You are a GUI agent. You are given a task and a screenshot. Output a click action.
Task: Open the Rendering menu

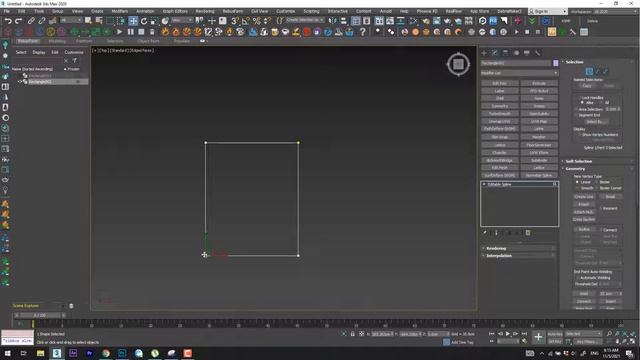205,11
